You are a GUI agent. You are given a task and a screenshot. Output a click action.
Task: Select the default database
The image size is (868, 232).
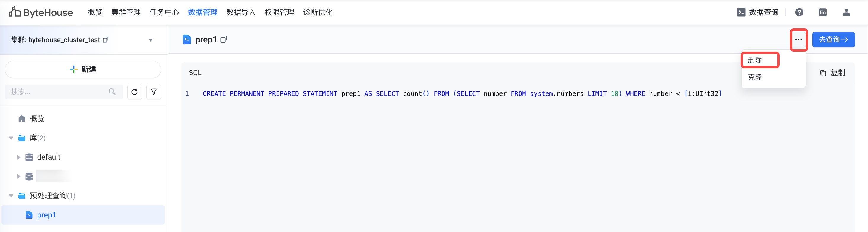point(49,157)
